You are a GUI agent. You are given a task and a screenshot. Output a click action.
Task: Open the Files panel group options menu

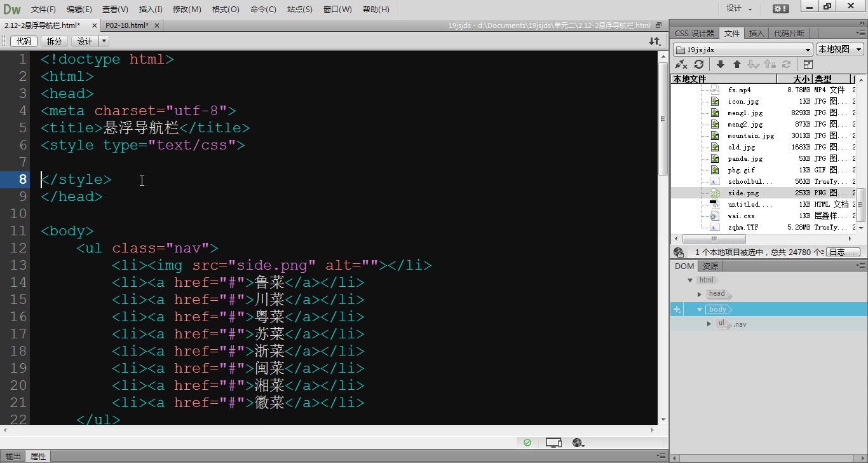pos(860,33)
